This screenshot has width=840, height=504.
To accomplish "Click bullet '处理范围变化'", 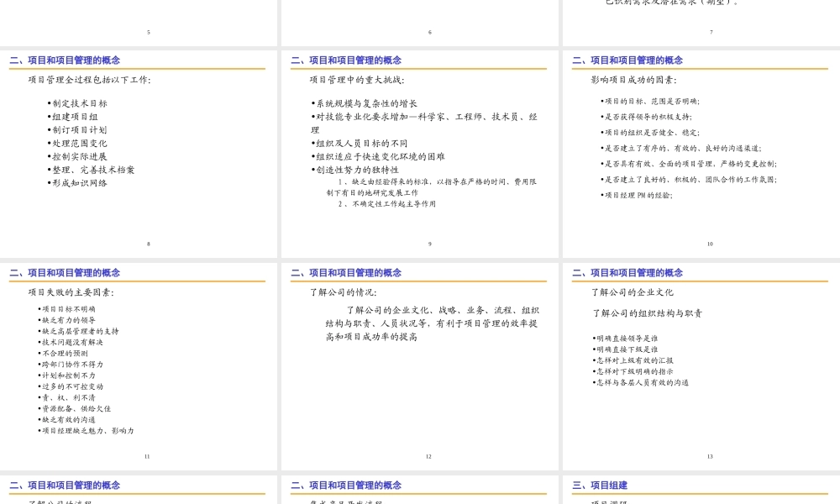I will tap(77, 144).
